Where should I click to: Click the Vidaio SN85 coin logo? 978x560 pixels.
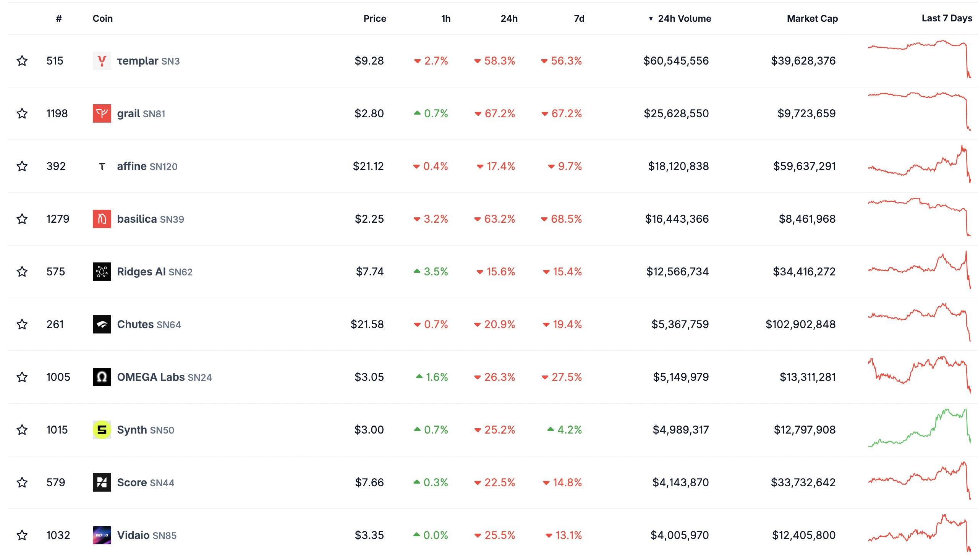tap(102, 535)
